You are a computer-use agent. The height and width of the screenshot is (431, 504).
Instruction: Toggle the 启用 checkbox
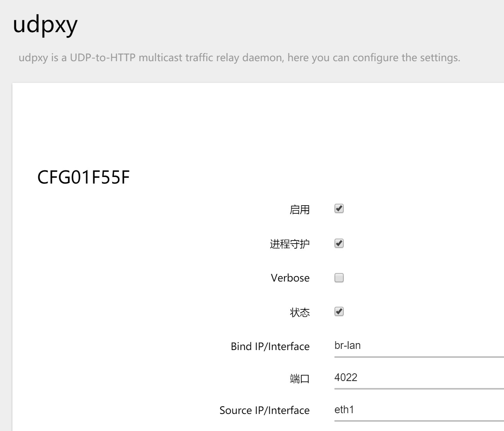click(x=339, y=209)
